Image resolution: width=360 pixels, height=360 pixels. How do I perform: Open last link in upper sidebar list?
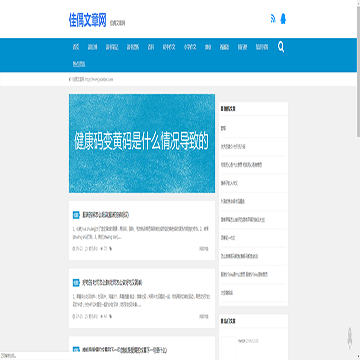point(227,293)
